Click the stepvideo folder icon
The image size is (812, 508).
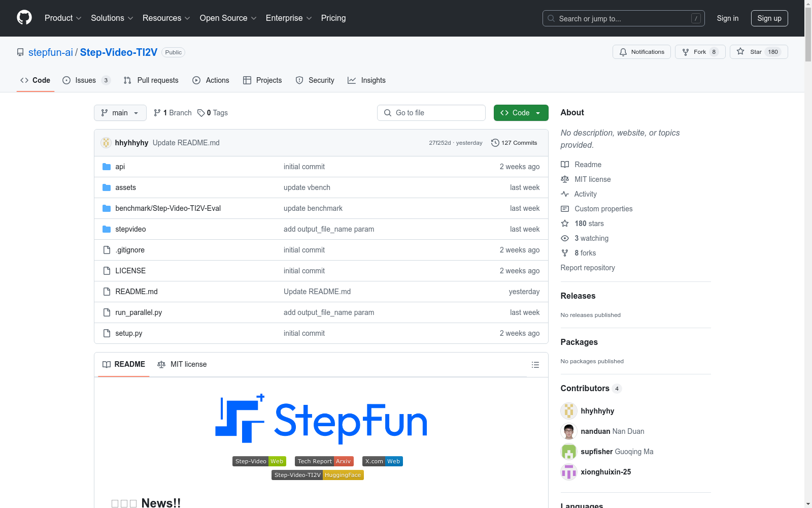(x=107, y=229)
